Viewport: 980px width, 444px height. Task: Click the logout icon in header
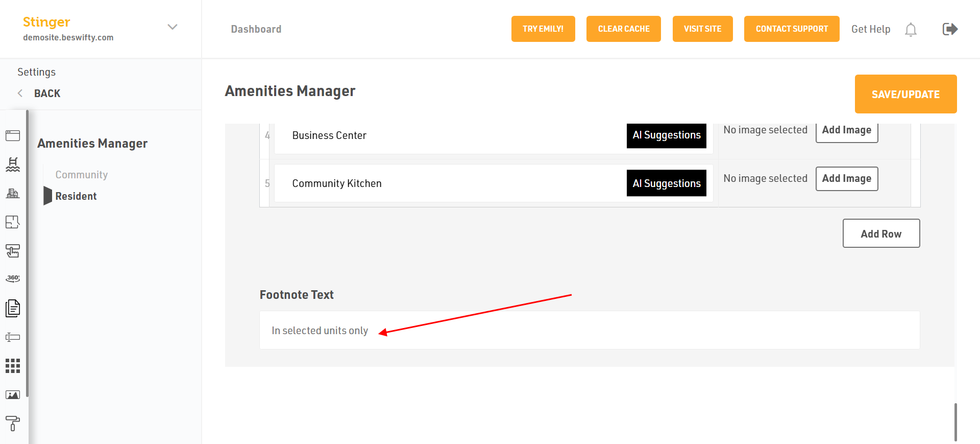[x=949, y=29]
